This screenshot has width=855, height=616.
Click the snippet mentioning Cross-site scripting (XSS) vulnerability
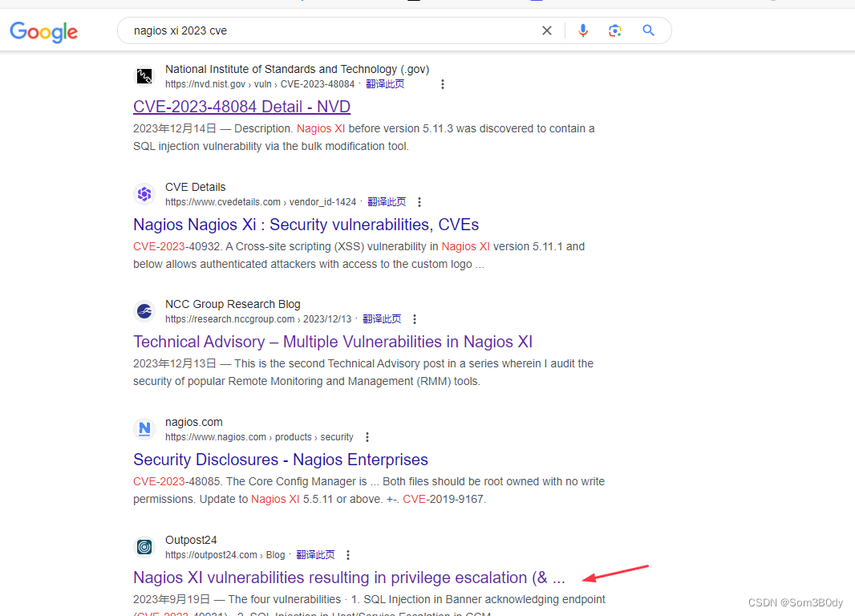(359, 255)
